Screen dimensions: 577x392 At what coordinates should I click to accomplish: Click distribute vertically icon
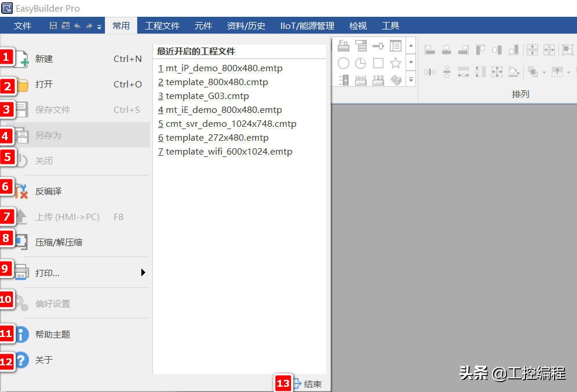tap(447, 72)
